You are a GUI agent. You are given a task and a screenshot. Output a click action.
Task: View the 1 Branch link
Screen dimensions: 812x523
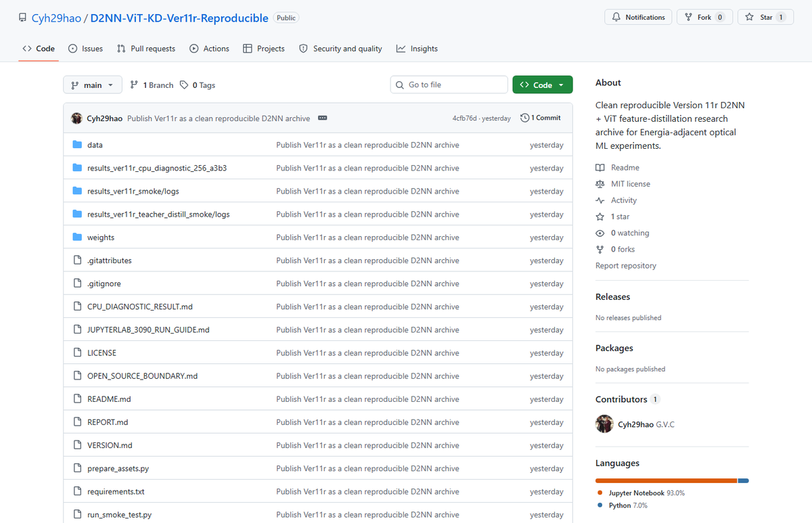[152, 85]
